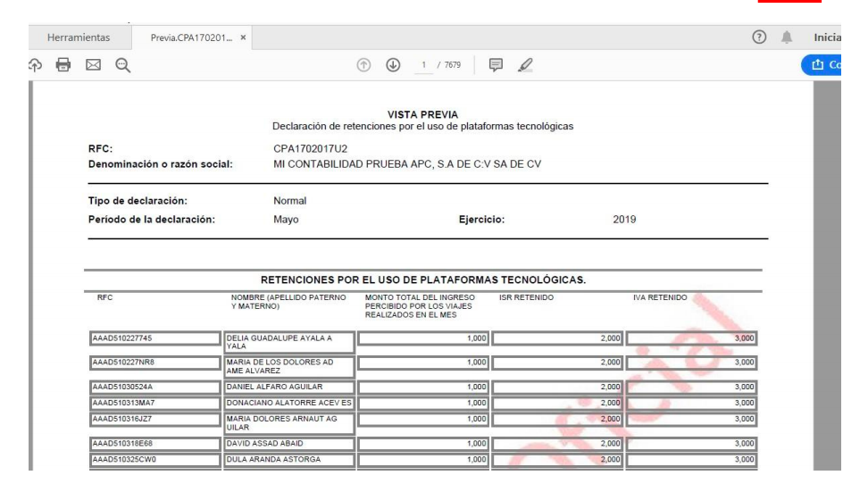Open the Herramientas tab

(x=79, y=38)
